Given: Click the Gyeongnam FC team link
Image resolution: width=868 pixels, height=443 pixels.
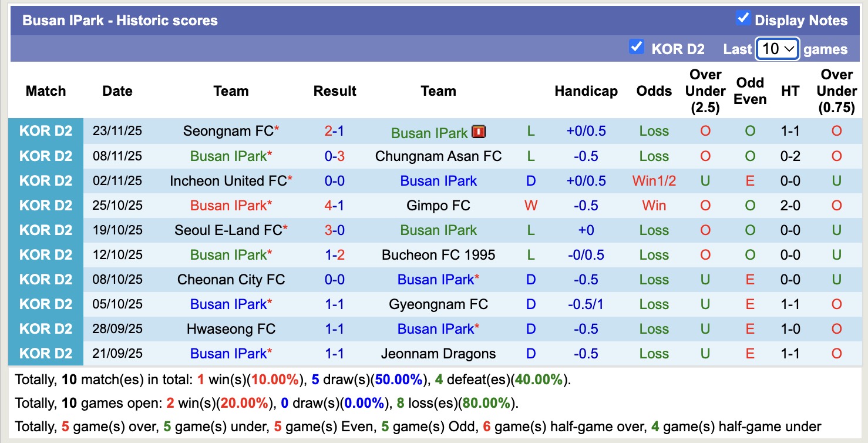Looking at the screenshot, I should (438, 304).
